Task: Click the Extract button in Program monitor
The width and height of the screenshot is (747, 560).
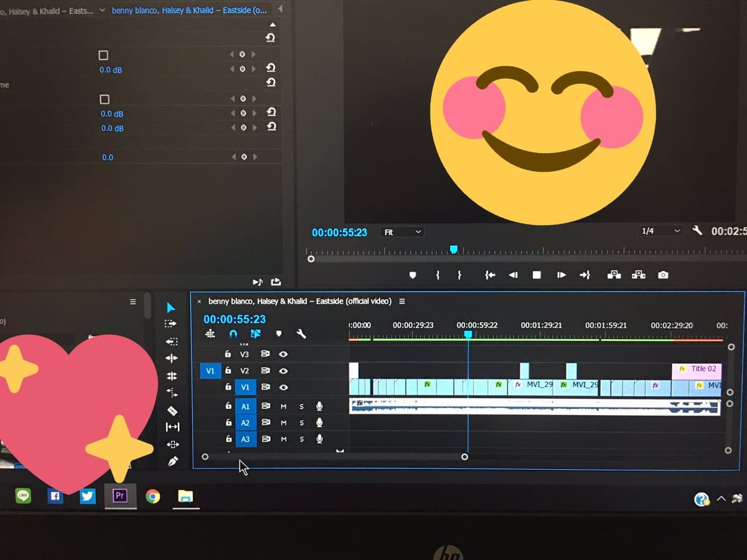Action: tap(638, 274)
